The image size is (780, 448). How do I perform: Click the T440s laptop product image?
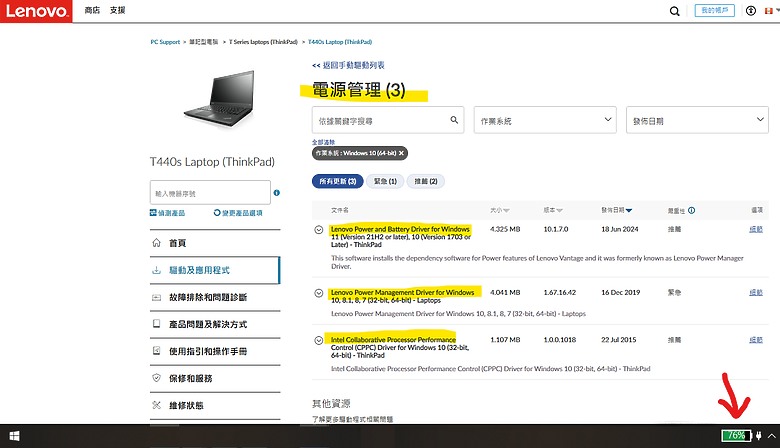[219, 98]
